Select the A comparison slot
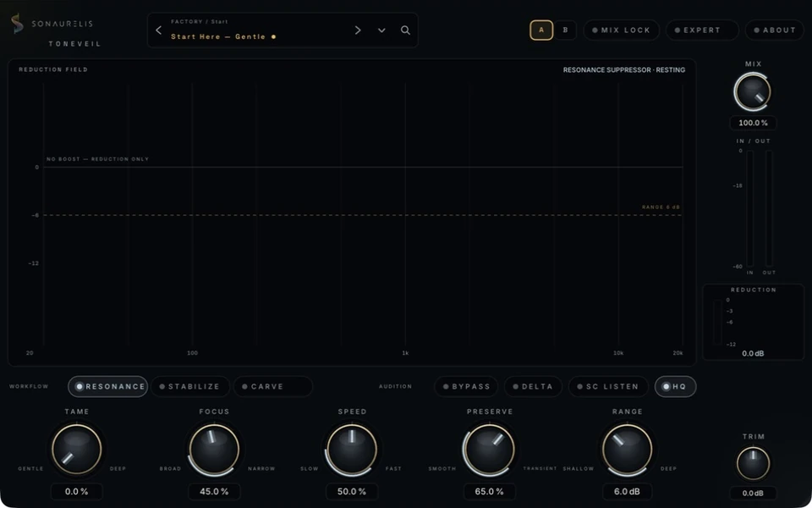812x508 pixels. 541,30
